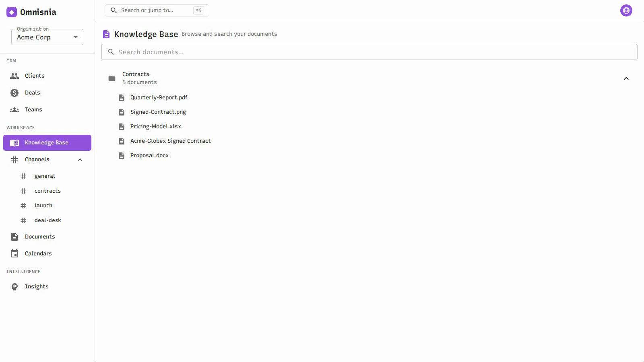Viewport: 644px width, 362px height.
Task: Click the hash icon beside general
Action: coord(23,176)
